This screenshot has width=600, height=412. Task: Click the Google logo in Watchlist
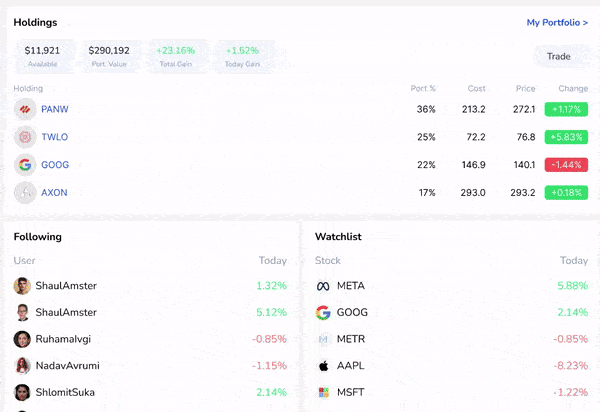click(x=323, y=313)
